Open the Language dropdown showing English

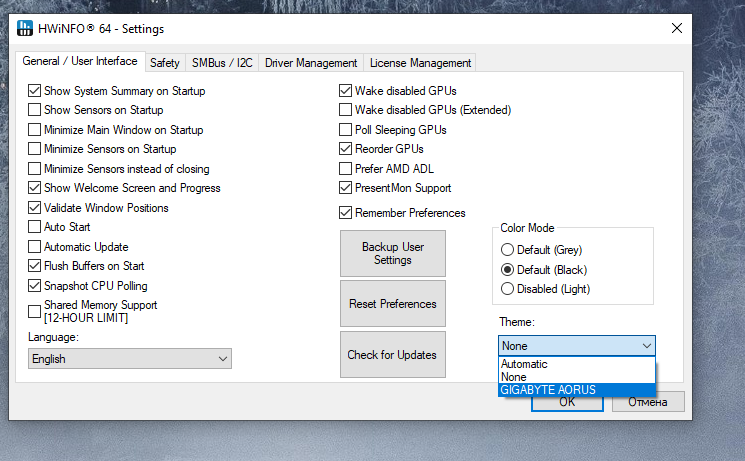(130, 359)
